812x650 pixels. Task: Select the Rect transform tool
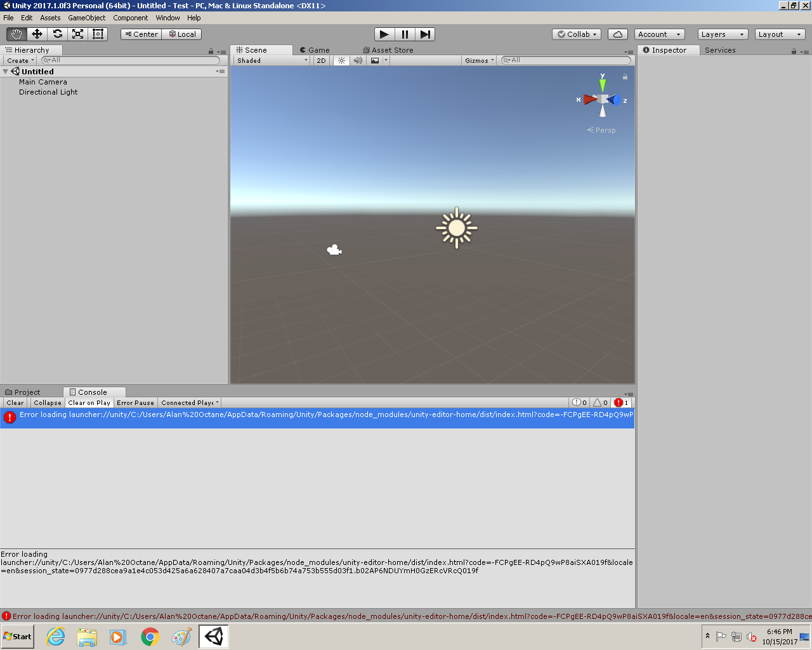pos(98,34)
